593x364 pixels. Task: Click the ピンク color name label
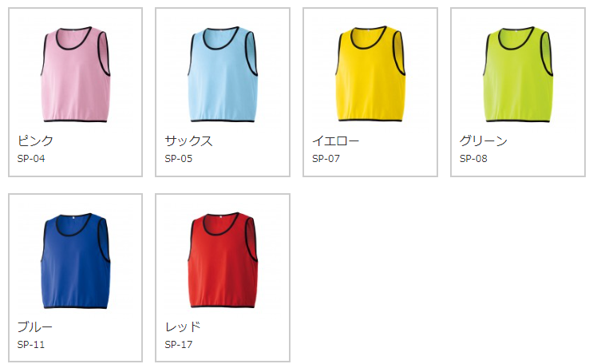[x=36, y=140]
